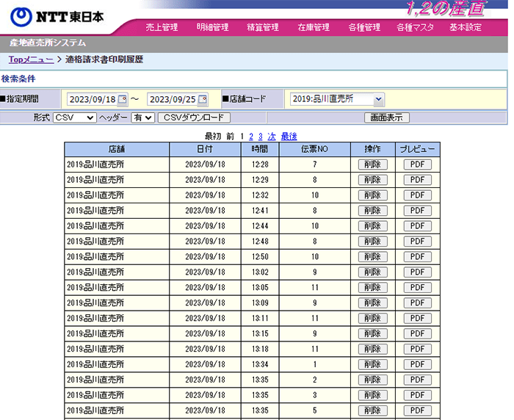Image resolution: width=514 pixels, height=420 pixels.
Task: Go to the Topメニュー link
Action: click(31, 59)
